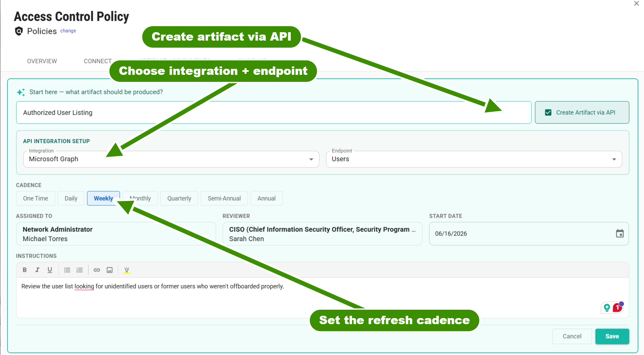Insert a bulleted list in instructions
The image size is (644, 355).
coord(67,270)
